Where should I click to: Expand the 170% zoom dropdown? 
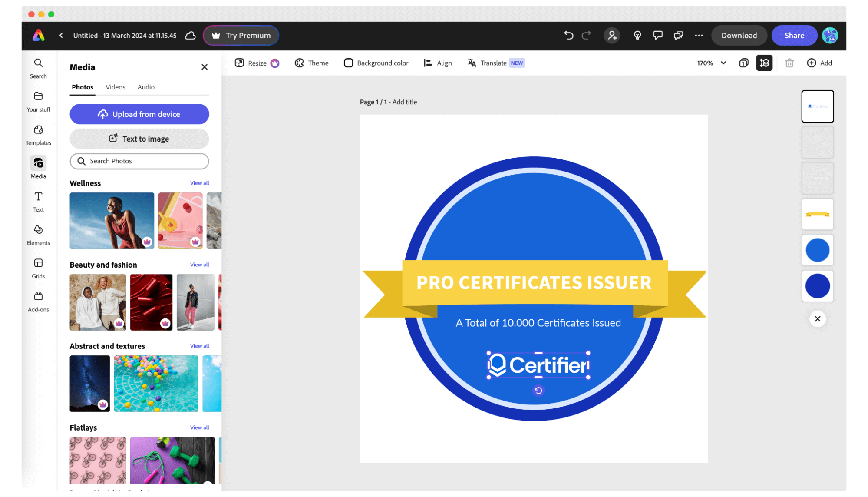pos(712,63)
